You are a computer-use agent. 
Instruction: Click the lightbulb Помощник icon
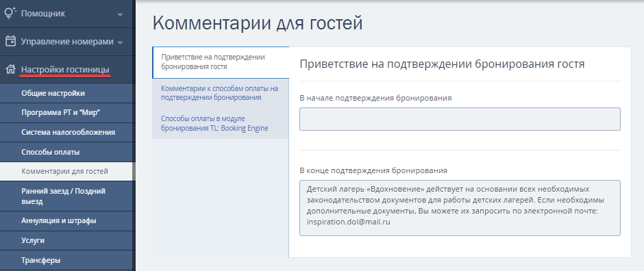(10, 13)
